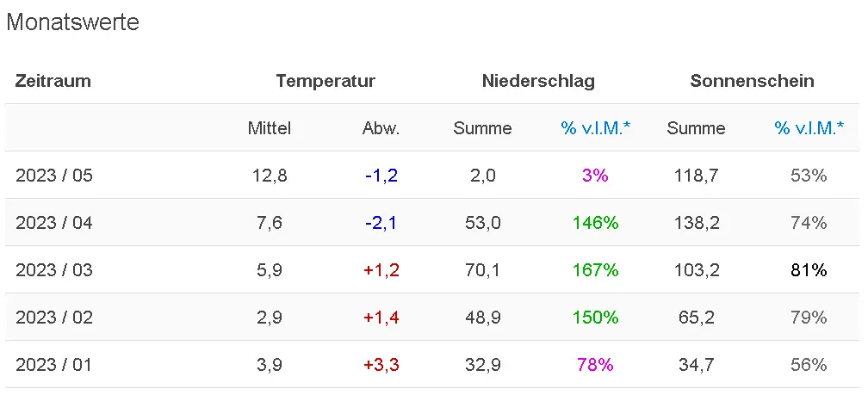The height and width of the screenshot is (395, 868).
Task: Click the Niederschlag % v.I.M.* link
Action: (595, 128)
